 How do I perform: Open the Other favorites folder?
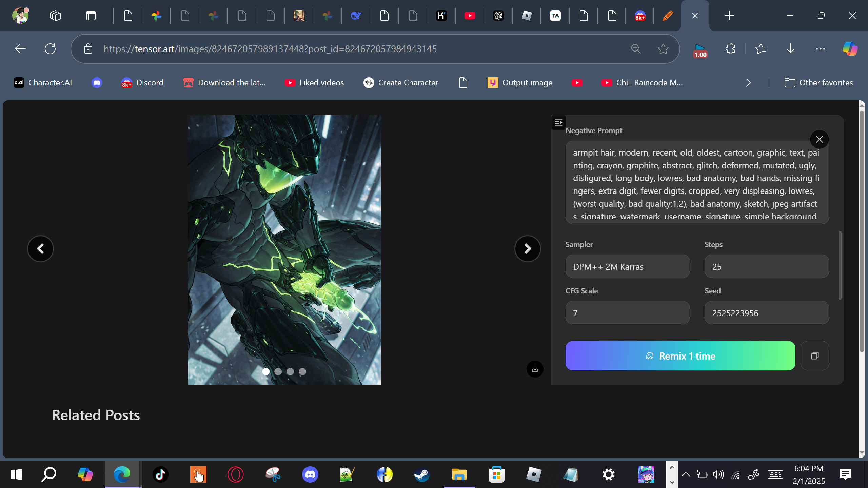818,83
